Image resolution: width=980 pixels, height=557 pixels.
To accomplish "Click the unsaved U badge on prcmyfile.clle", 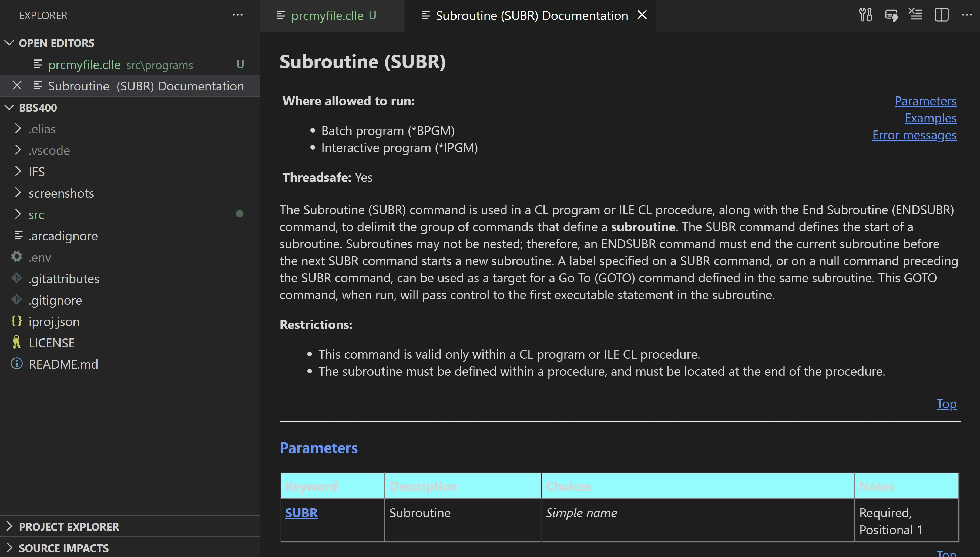I will [240, 64].
